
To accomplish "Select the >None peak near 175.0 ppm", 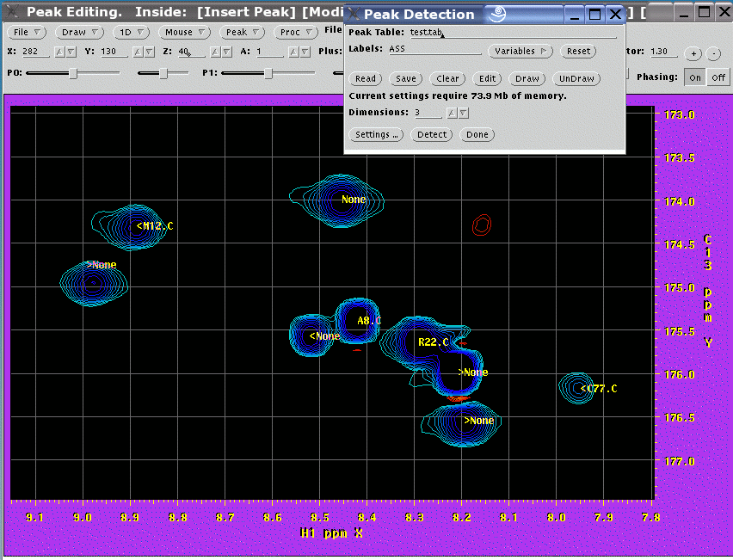I will point(102,265).
